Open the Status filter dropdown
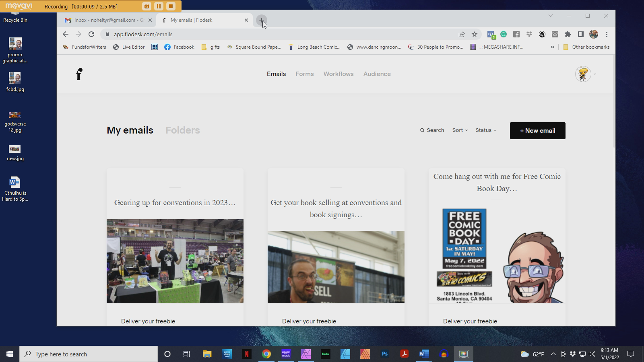The height and width of the screenshot is (362, 644). [x=485, y=130]
